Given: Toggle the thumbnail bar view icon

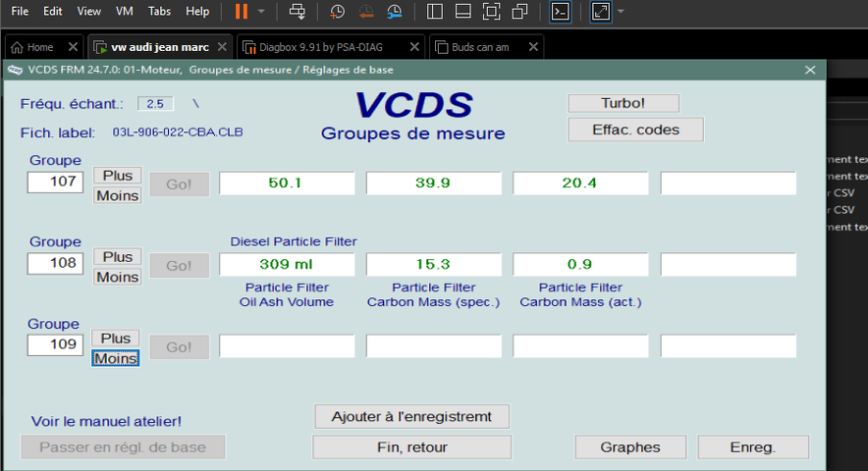Looking at the screenshot, I should click(x=462, y=11).
